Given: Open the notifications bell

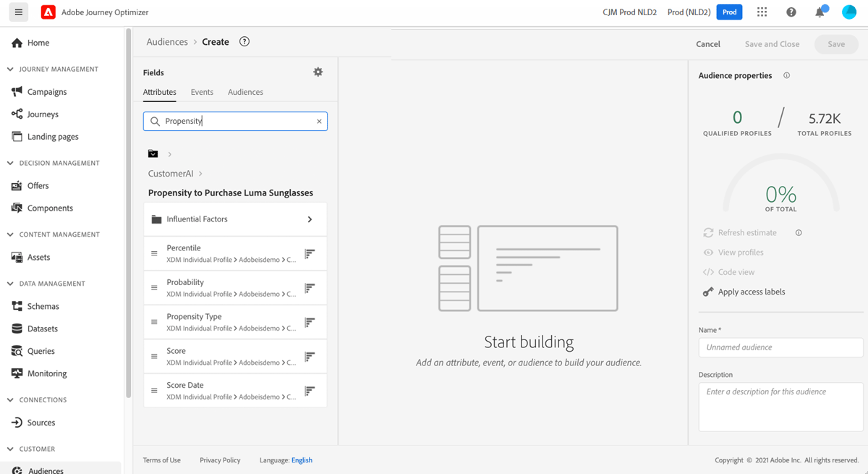Looking at the screenshot, I should 820,12.
